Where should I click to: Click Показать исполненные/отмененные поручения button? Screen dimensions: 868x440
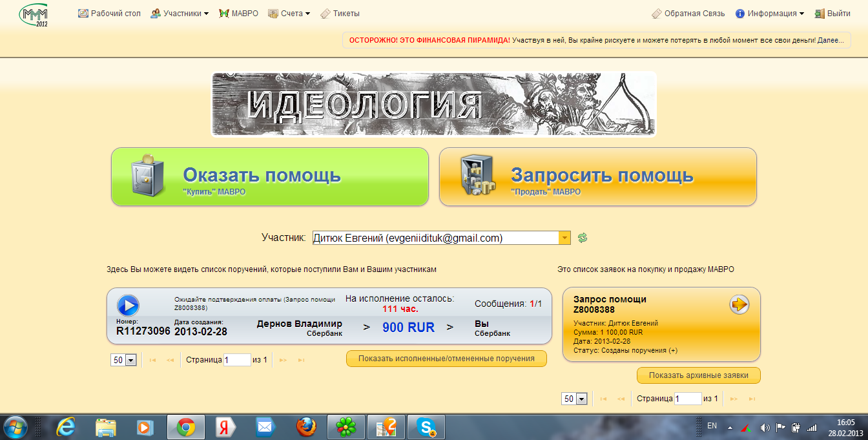pos(446,358)
